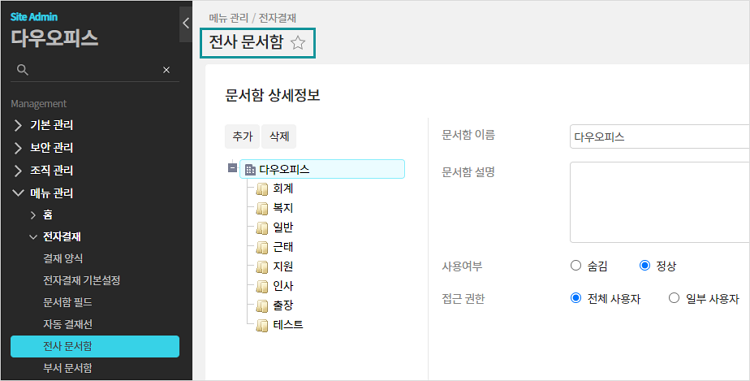Select the 정상 radio button
This screenshot has height=381, width=750.
[x=645, y=265]
